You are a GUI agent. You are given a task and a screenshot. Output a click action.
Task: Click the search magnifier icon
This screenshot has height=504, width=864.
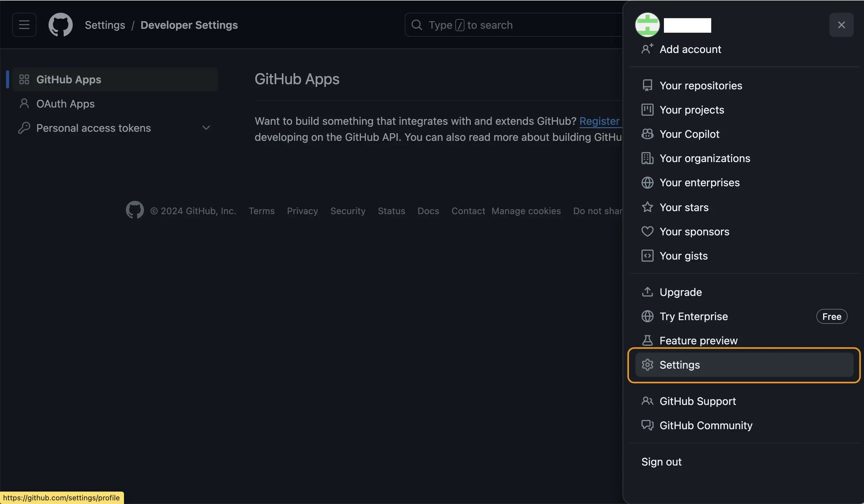(417, 25)
